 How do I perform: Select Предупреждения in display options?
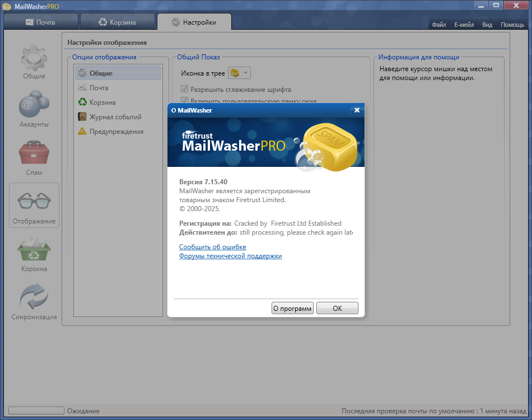[118, 131]
